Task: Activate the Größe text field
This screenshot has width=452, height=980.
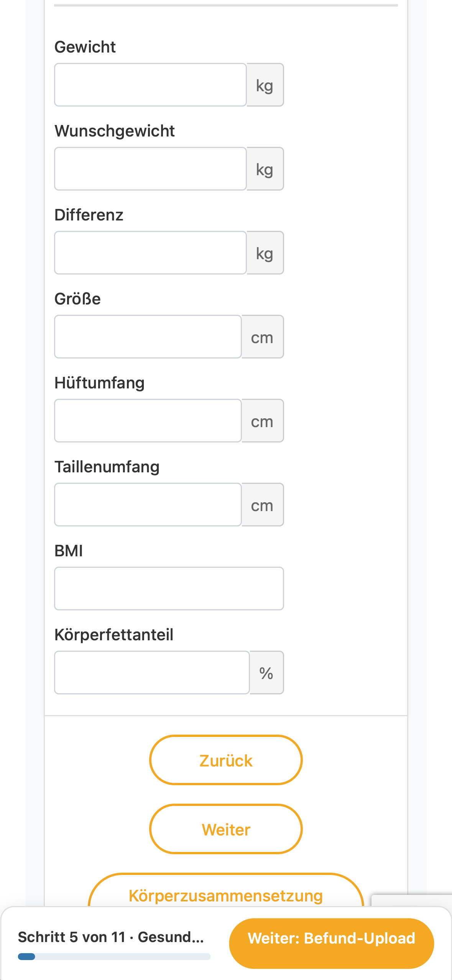Action: [148, 337]
